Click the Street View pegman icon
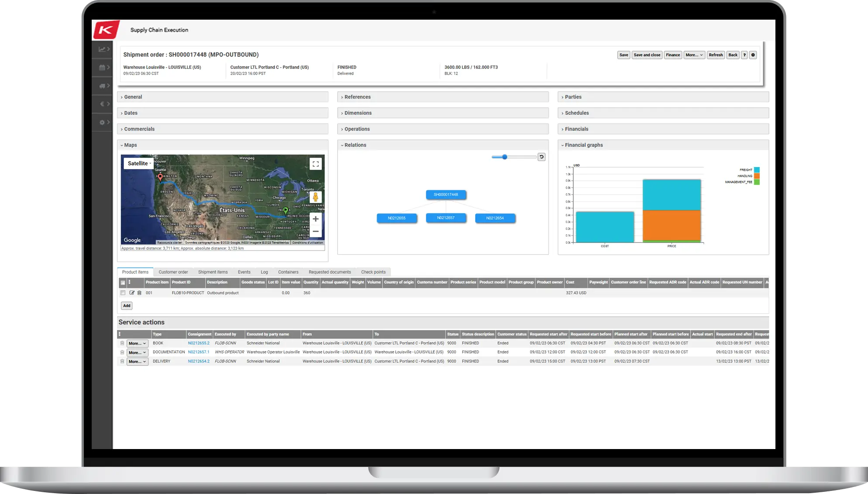This screenshot has height=494, width=868. (316, 197)
